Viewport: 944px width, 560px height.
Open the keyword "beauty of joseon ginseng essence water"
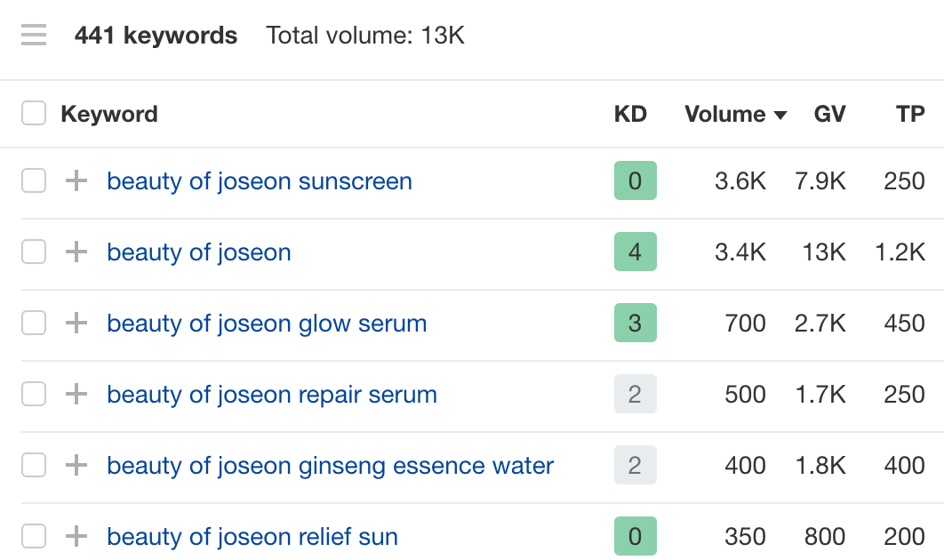pyautogui.click(x=330, y=465)
